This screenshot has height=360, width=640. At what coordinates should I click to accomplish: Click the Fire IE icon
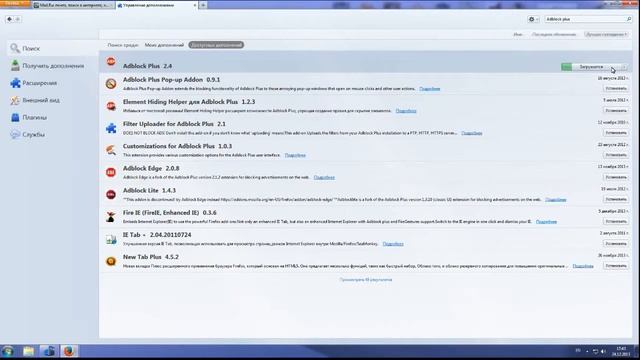click(111, 217)
